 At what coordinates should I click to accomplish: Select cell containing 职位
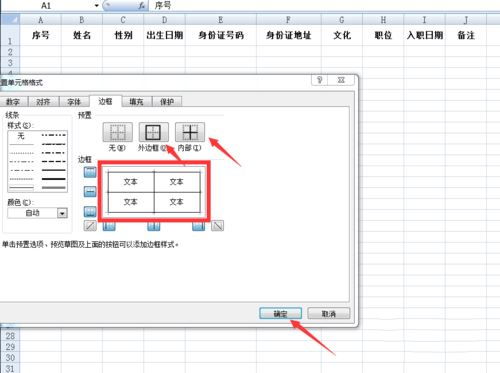click(x=383, y=35)
